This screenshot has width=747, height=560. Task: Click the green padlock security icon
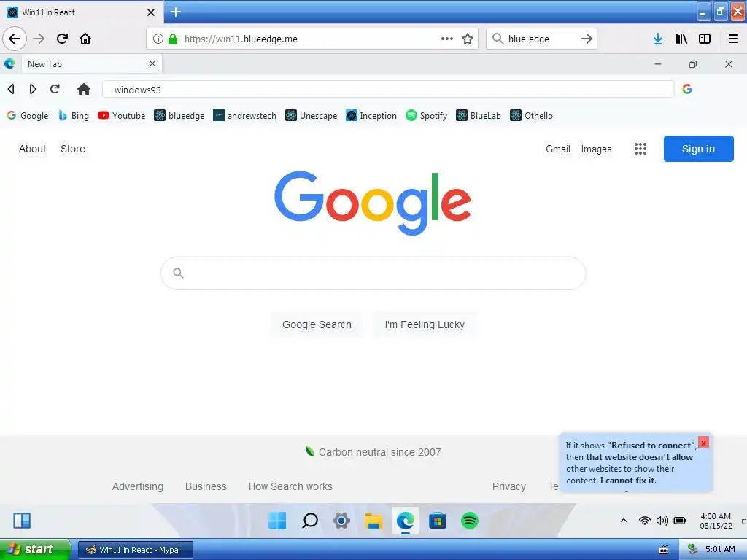coord(173,39)
